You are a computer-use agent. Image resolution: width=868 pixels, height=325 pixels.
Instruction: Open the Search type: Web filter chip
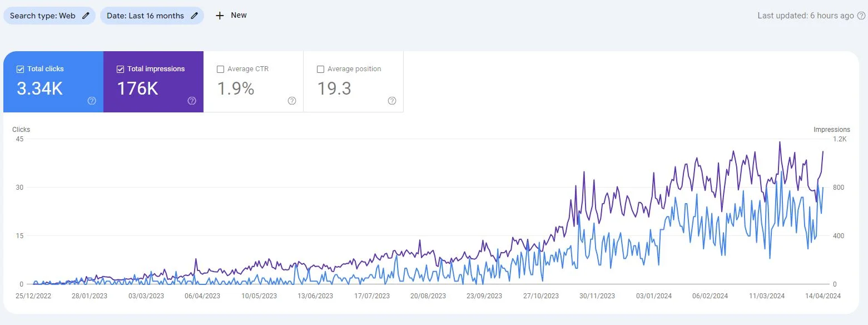(49, 16)
